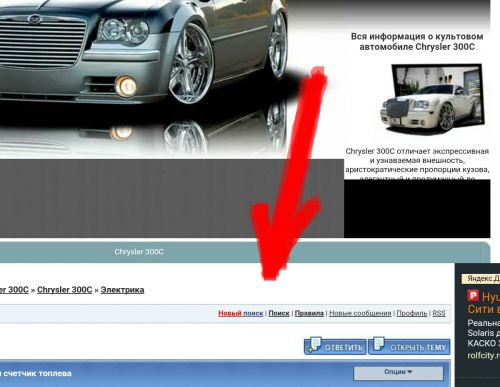
Task: Click the page icon on Ответить button
Action: pos(314,345)
